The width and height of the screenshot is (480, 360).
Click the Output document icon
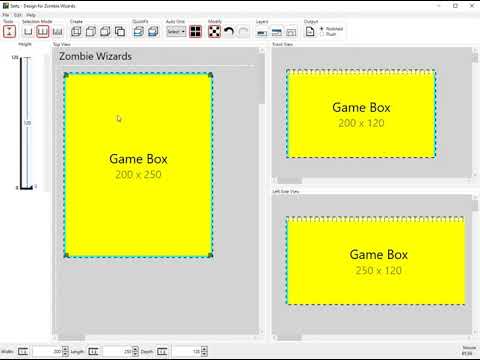click(x=310, y=32)
